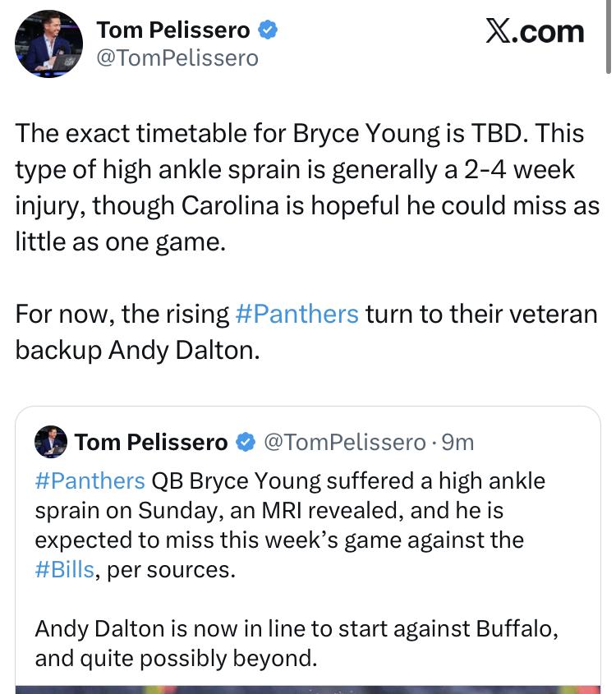Click the top @TomPelissero handle
This screenshot has height=694, width=616.
[177, 57]
